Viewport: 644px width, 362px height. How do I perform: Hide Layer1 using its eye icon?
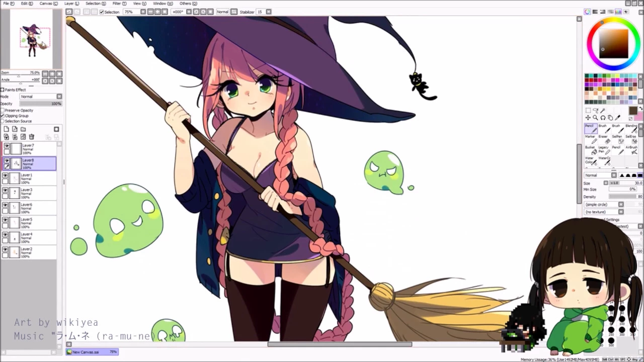pyautogui.click(x=6, y=175)
